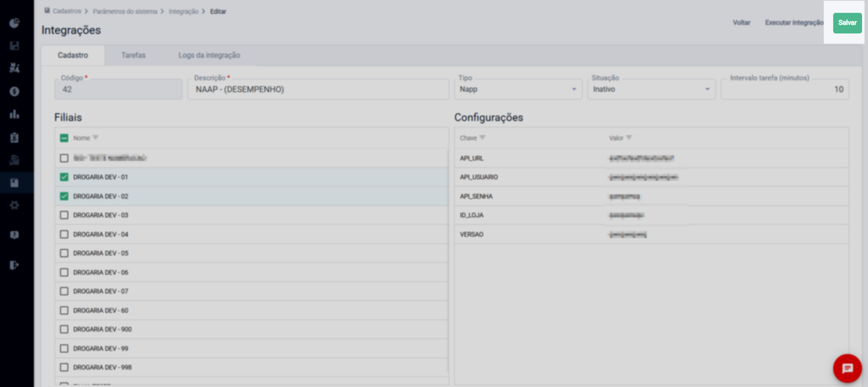Click the logout exit sidebar icon

pos(14,265)
